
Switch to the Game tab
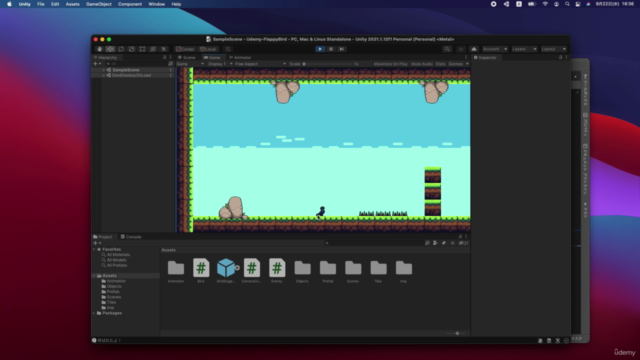(212, 58)
